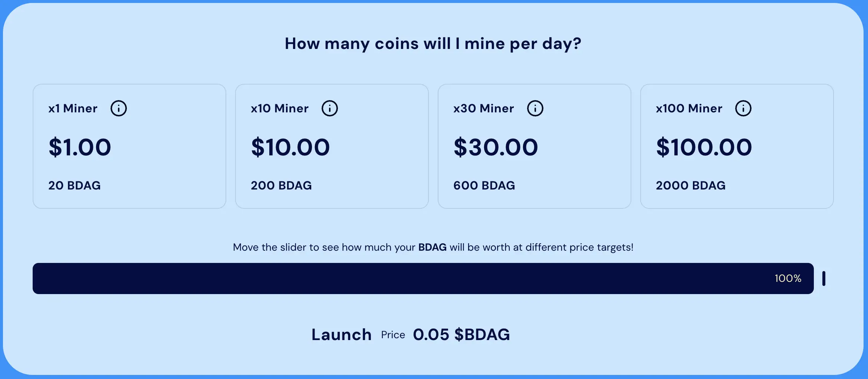Click the info icon beside x1 Miner label
Viewport: 868px width, 379px height.
[119, 108]
